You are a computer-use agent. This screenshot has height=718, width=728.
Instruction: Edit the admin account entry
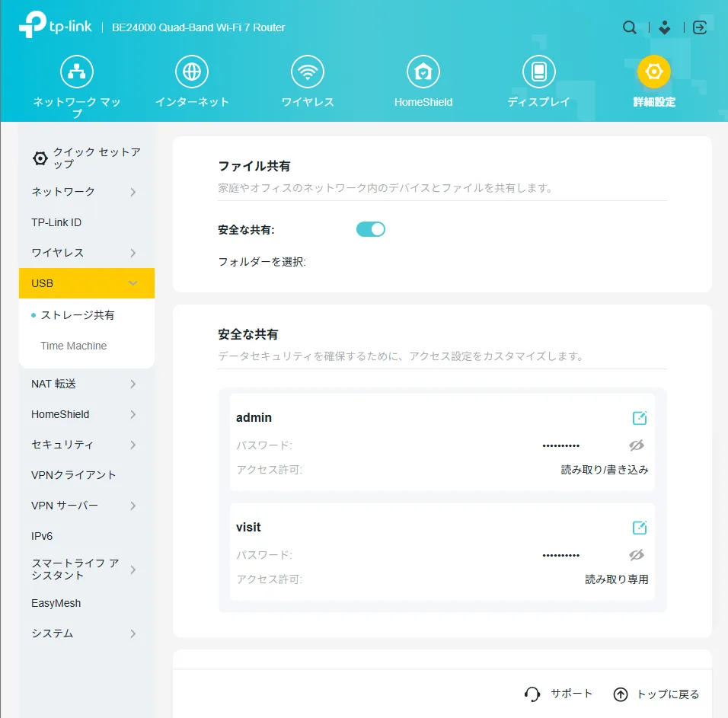[640, 418]
